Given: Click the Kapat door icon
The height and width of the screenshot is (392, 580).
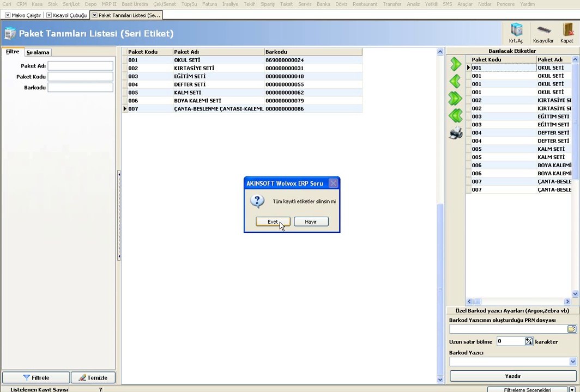Looking at the screenshot, I should (567, 33).
